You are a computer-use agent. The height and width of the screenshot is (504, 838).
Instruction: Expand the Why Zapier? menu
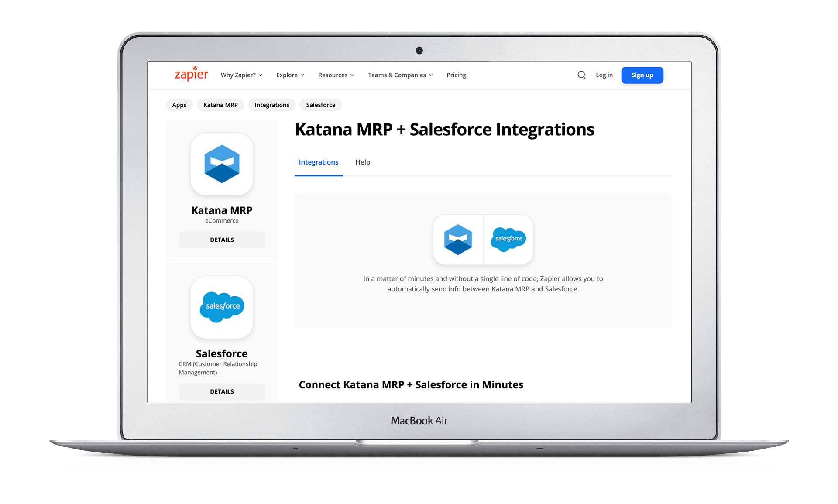[241, 75]
